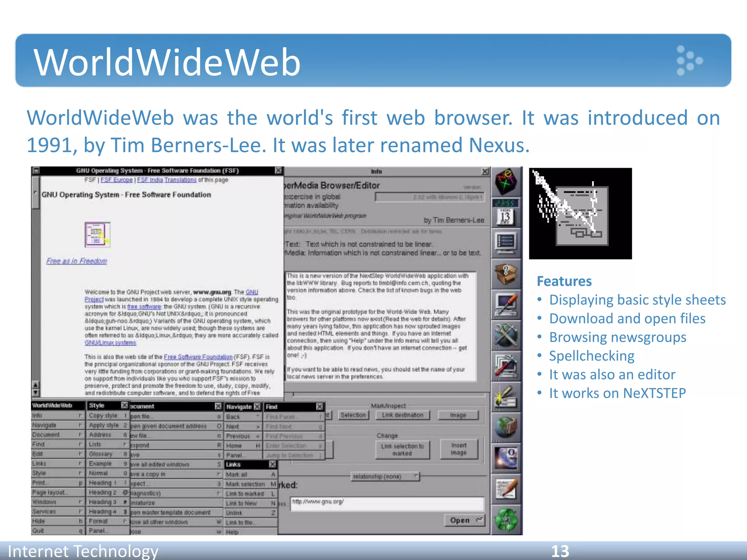Click the Selection button under Mark/Inspect
The width and height of the screenshot is (747, 560).
coord(353,415)
